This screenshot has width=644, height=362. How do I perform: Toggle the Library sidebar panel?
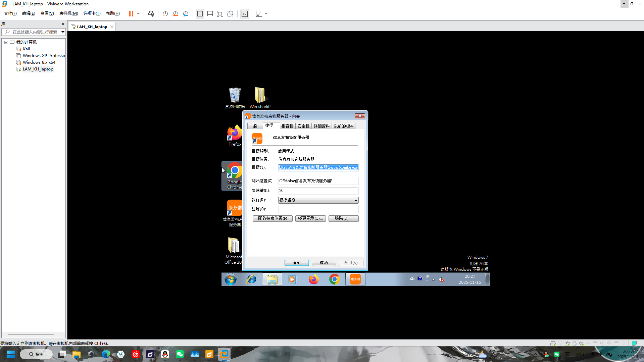[200, 14]
